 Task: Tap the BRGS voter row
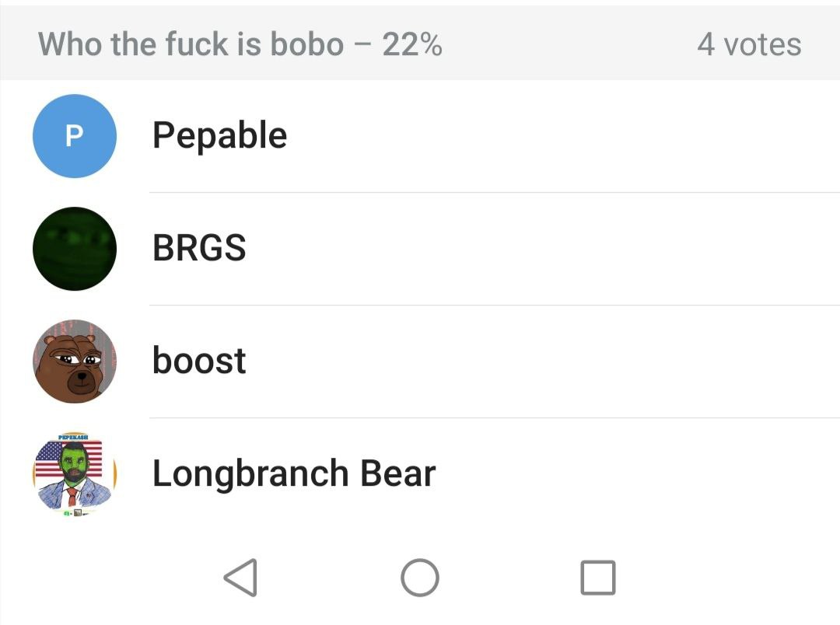420,249
